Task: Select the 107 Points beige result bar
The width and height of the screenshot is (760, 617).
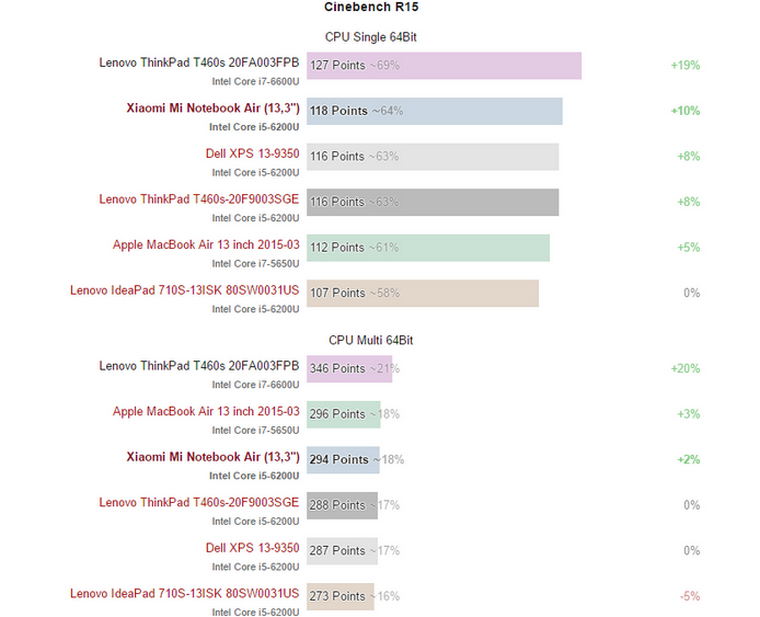Action: pyautogui.click(x=422, y=293)
